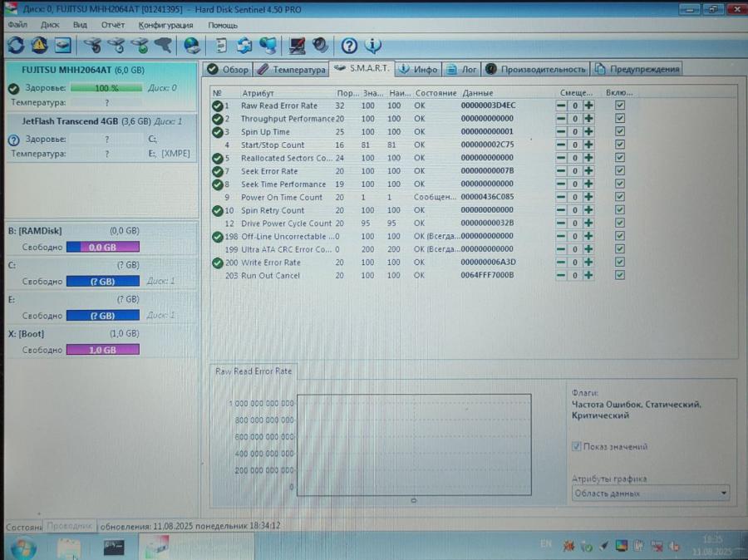Toggle the Вкл checkbox for Raw Read Error Rate

(x=619, y=106)
